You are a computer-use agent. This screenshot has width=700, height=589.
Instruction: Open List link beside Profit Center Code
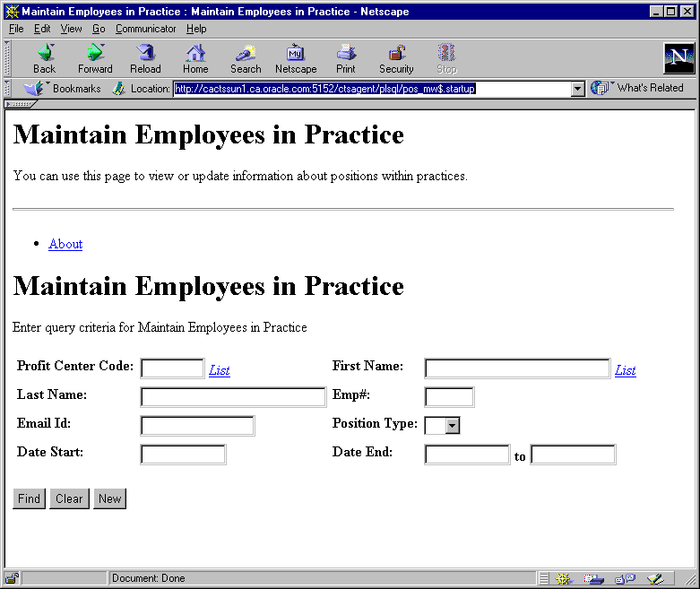[x=219, y=369]
